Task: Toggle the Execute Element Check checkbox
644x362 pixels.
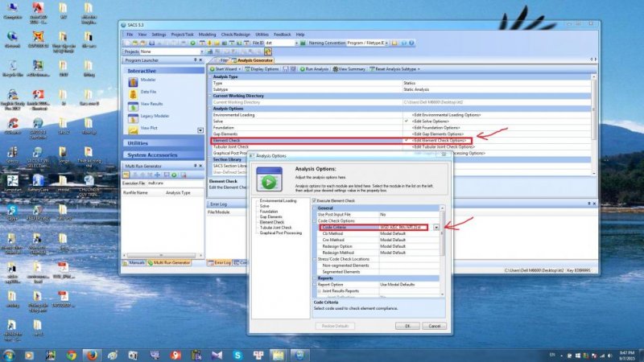Action: point(314,200)
